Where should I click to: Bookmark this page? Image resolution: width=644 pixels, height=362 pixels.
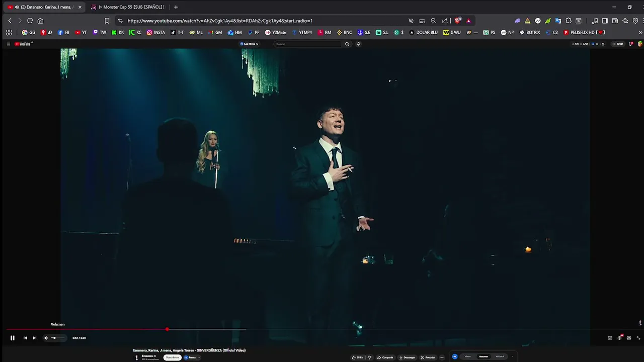107,21
